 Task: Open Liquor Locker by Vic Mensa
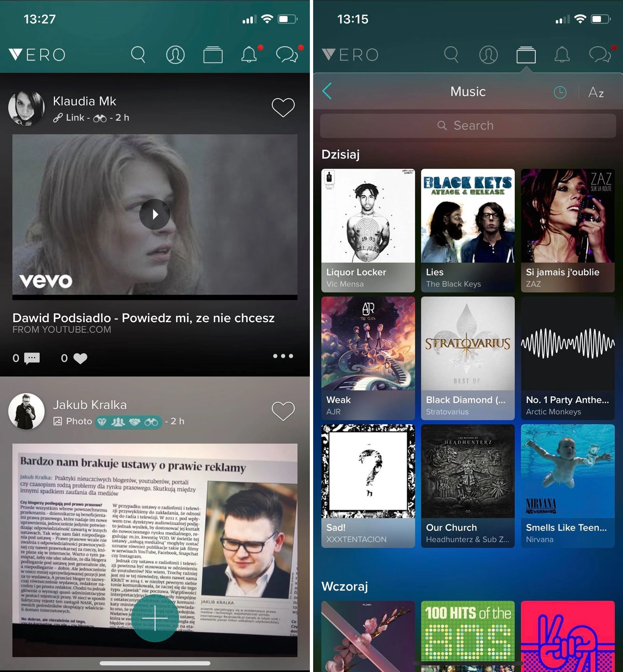tap(368, 230)
